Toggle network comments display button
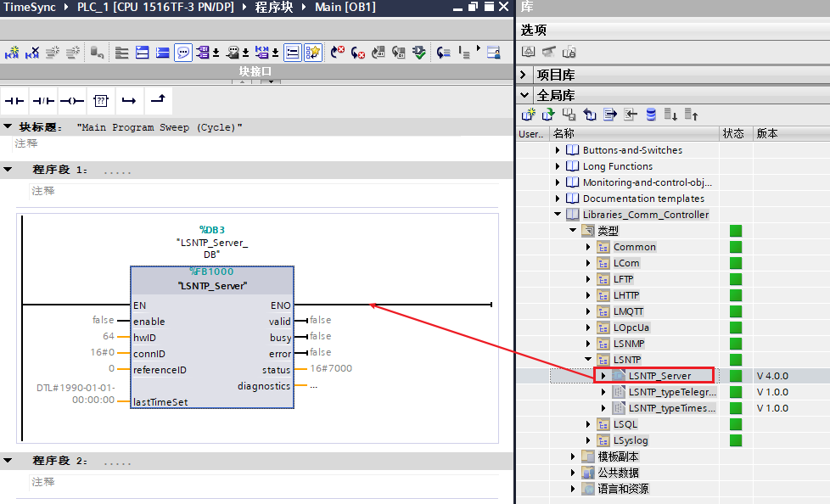Screen dimensions: 830x504 click(183, 53)
